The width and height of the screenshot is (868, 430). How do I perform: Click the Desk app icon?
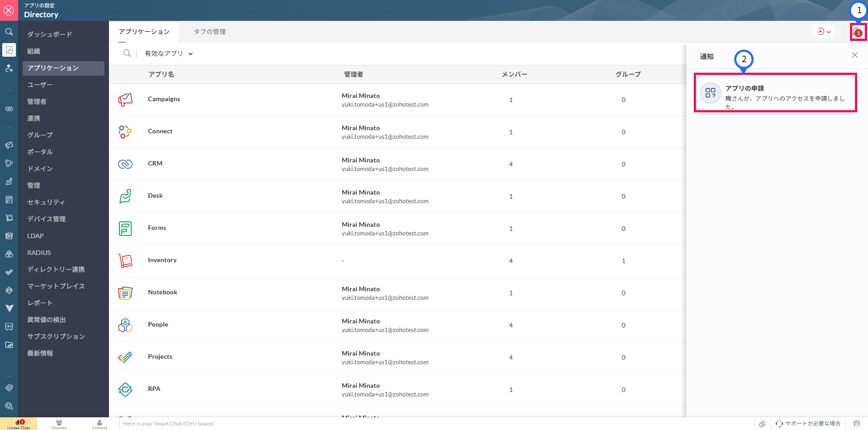point(125,196)
